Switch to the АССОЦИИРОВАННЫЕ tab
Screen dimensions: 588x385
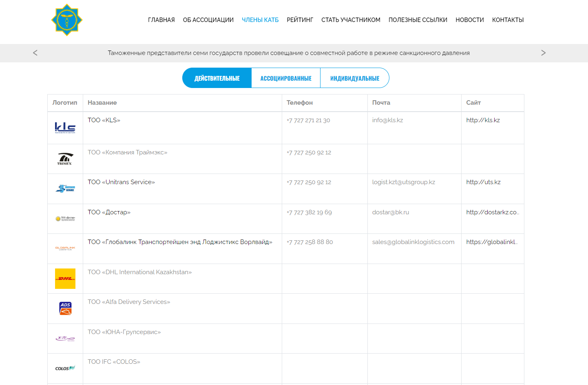[286, 78]
